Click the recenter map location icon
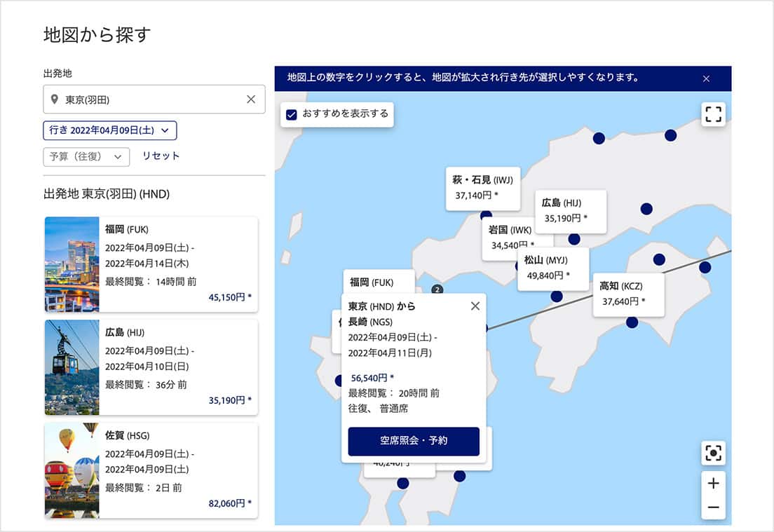Image resolution: width=774 pixels, height=532 pixels. click(x=713, y=453)
